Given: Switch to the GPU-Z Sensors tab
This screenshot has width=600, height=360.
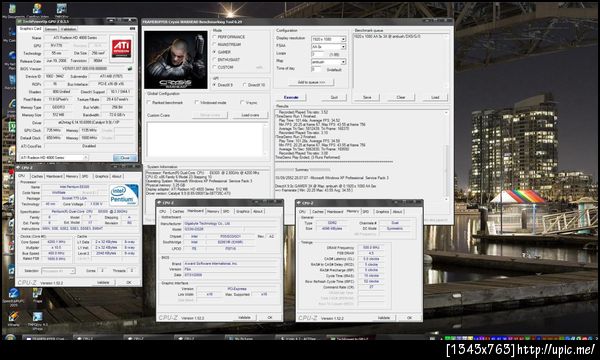Looking at the screenshot, I should [51, 29].
